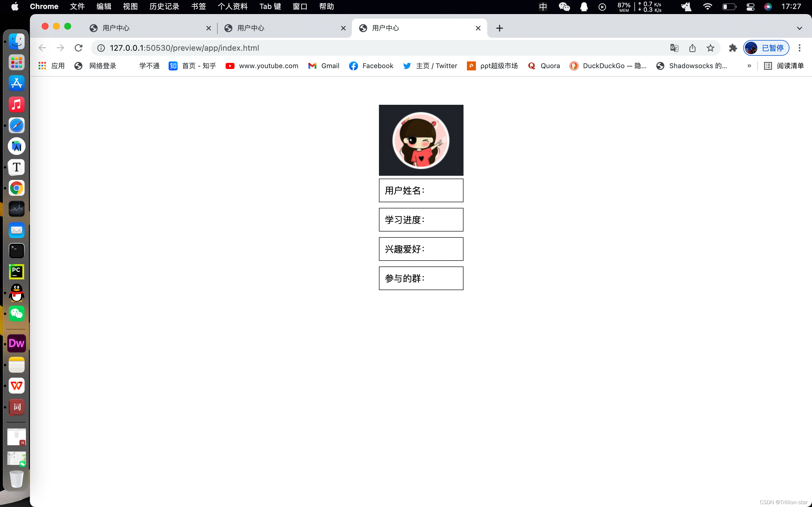
Task: Click the browser back navigation button
Action: point(42,48)
